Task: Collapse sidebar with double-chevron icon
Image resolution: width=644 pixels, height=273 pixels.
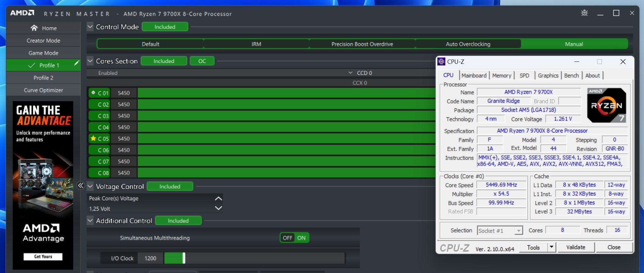Action: pos(81,185)
